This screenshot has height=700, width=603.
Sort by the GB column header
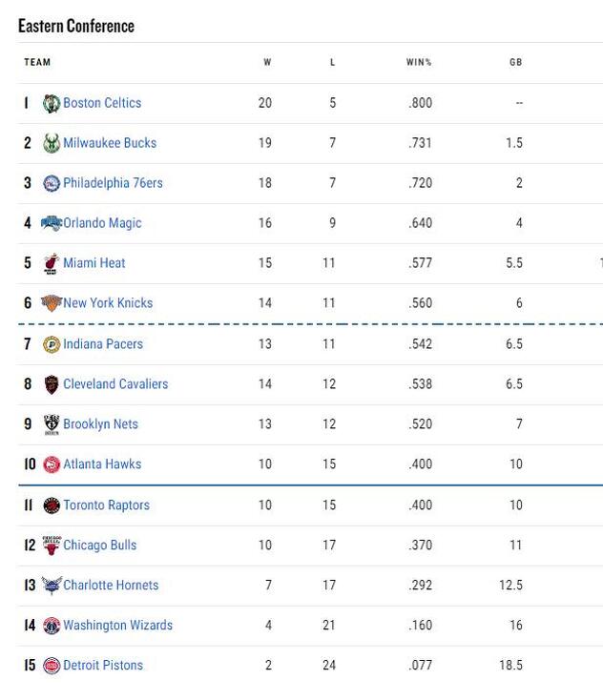516,62
